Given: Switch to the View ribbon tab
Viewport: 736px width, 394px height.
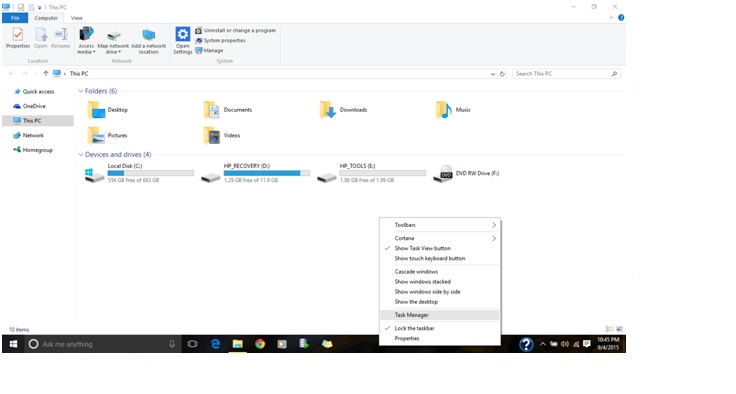Looking at the screenshot, I should 77,18.
